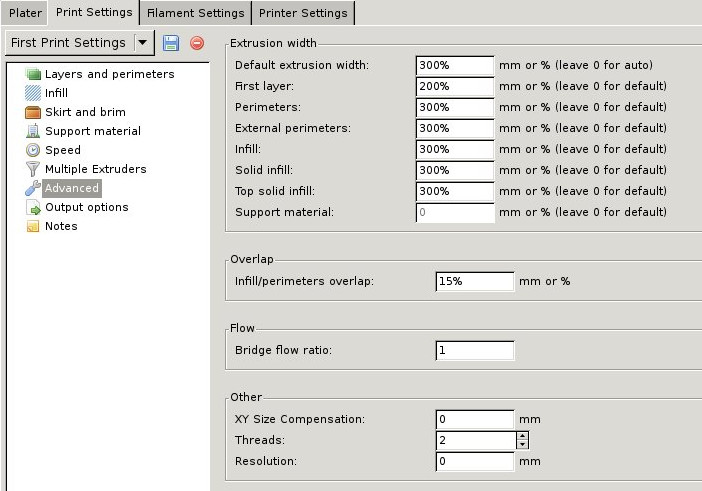The height and width of the screenshot is (491, 702).
Task: Click the Infill/perimeters overlap input field
Action: [x=475, y=281]
